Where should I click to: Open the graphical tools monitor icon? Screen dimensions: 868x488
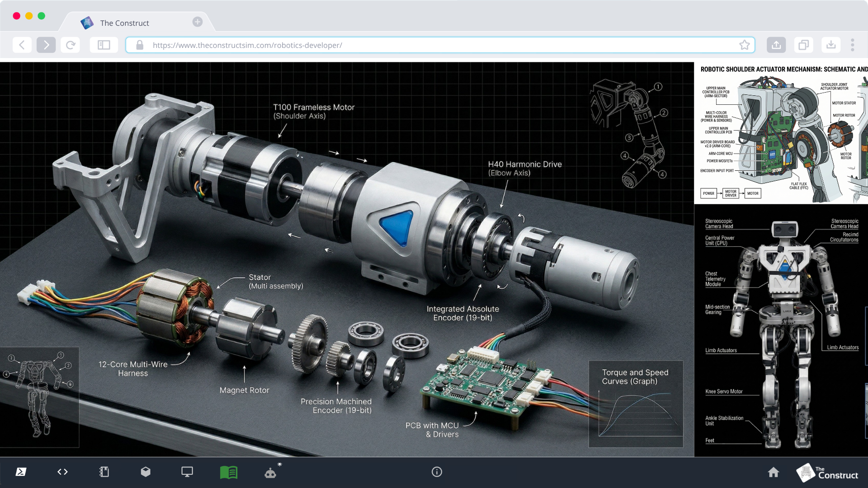pyautogui.click(x=187, y=472)
